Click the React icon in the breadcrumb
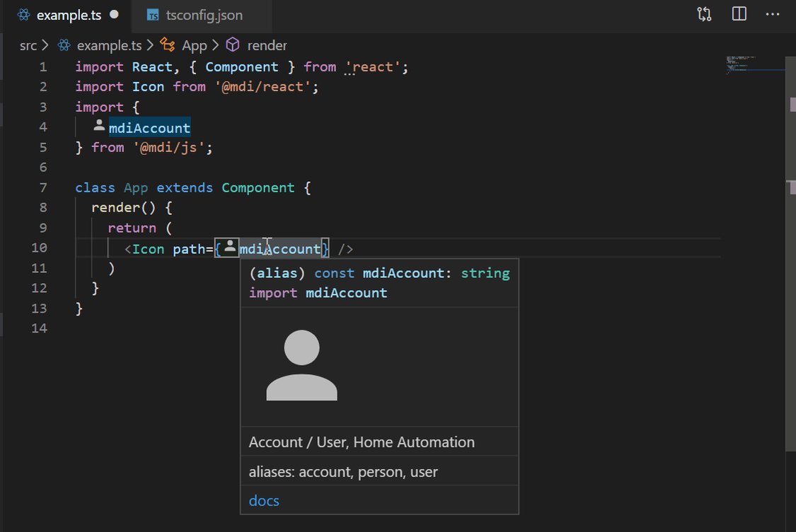Image resolution: width=796 pixels, height=532 pixels. [x=64, y=45]
